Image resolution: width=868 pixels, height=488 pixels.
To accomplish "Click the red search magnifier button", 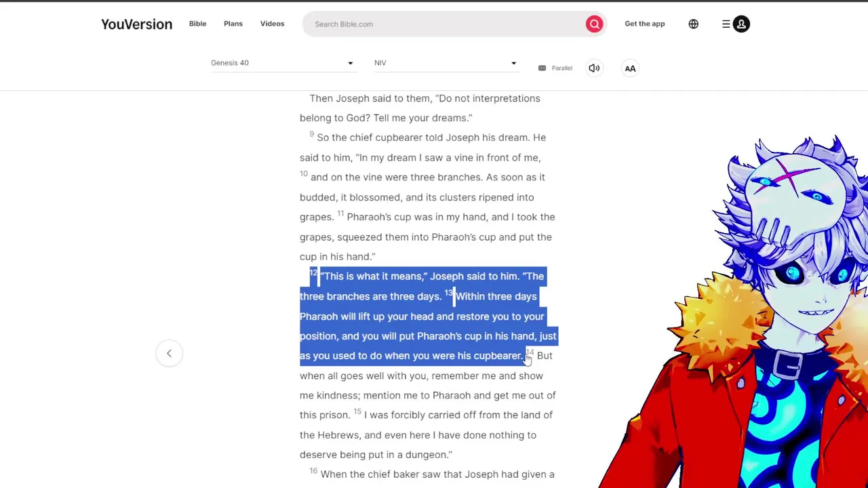I will tap(594, 24).
